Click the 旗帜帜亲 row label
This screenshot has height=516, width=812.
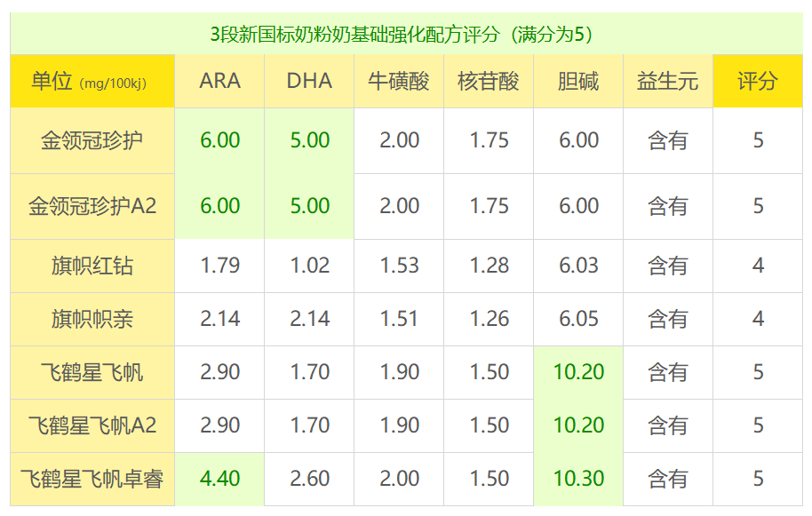coord(92,319)
